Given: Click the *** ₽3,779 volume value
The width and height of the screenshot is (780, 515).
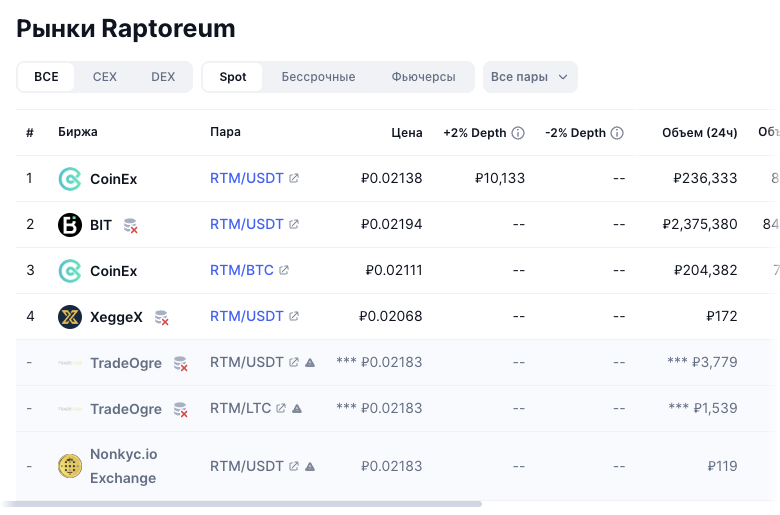Looking at the screenshot, I should pos(702,362).
